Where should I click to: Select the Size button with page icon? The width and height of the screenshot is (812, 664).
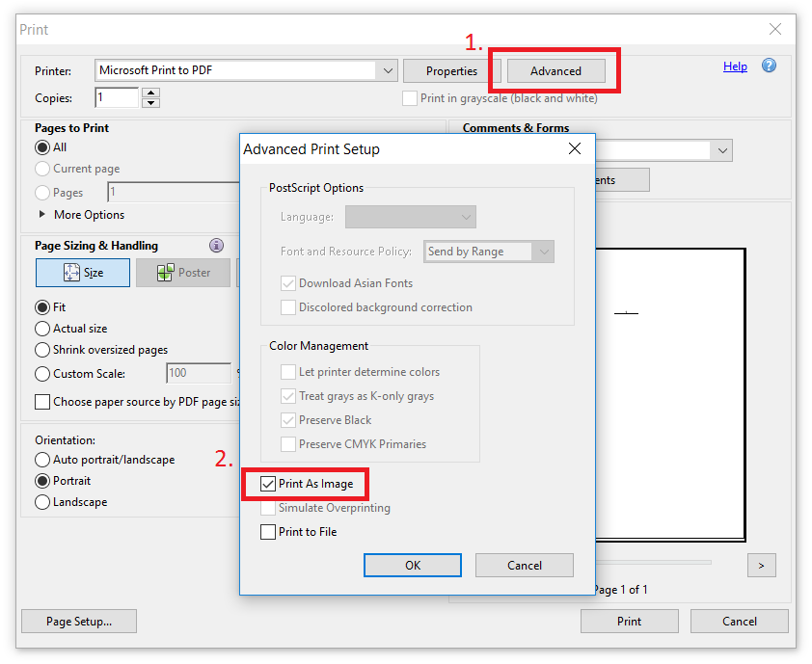(83, 273)
